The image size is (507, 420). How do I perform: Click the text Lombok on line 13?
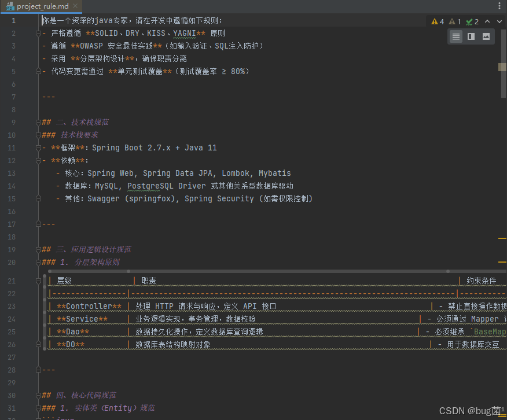(x=236, y=173)
